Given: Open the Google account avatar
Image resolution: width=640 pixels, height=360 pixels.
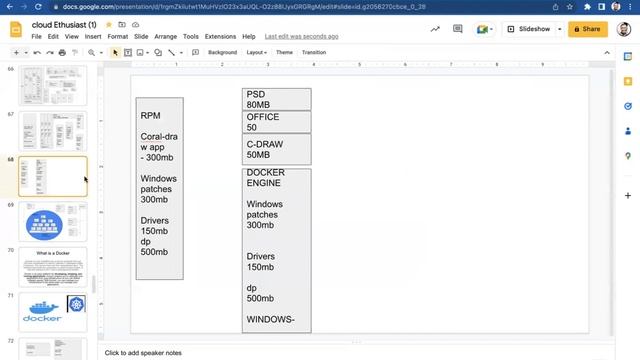Looking at the screenshot, I should 624,29.
